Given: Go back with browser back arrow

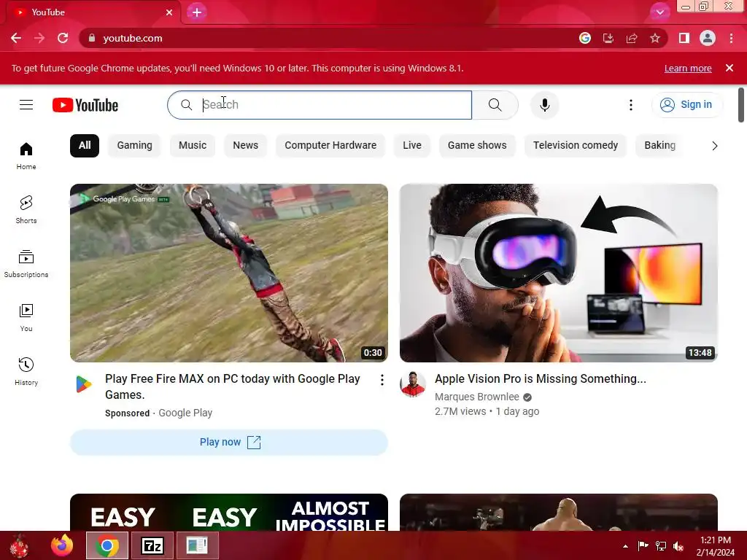Looking at the screenshot, I should pyautogui.click(x=16, y=38).
